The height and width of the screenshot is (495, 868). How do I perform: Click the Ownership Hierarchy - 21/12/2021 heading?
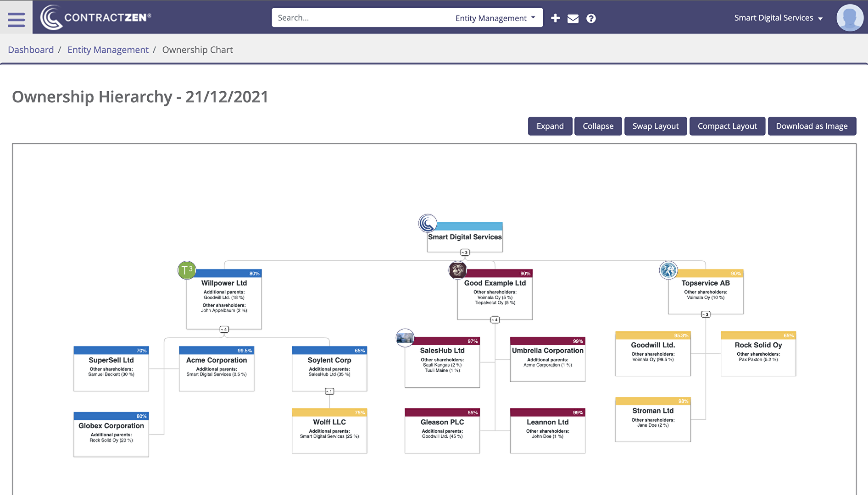pyautogui.click(x=140, y=97)
